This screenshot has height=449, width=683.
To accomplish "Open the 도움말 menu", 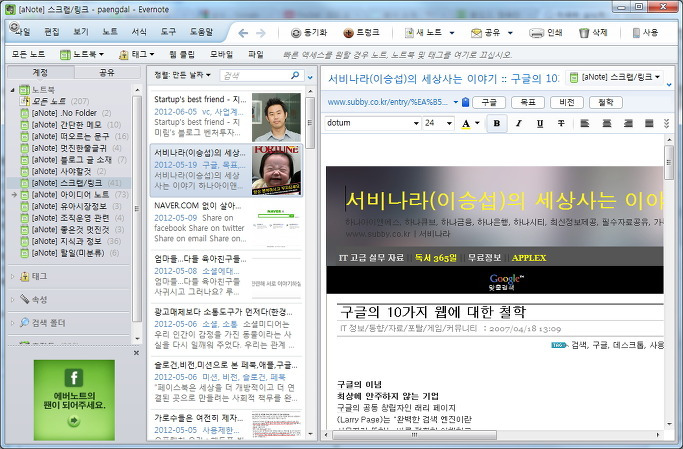I will click(x=201, y=32).
